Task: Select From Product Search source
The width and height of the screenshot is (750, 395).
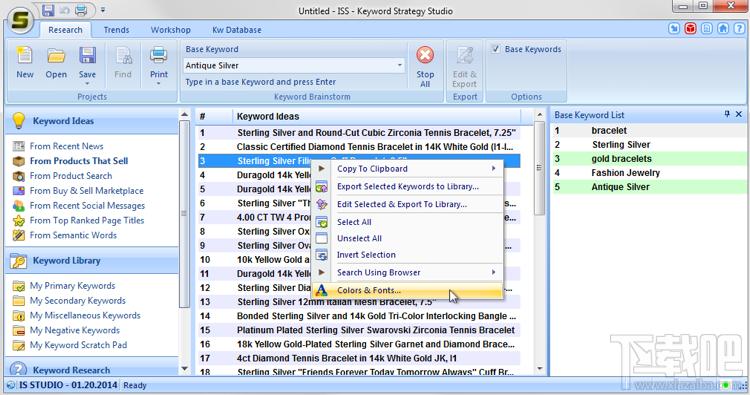Action: pos(71,176)
